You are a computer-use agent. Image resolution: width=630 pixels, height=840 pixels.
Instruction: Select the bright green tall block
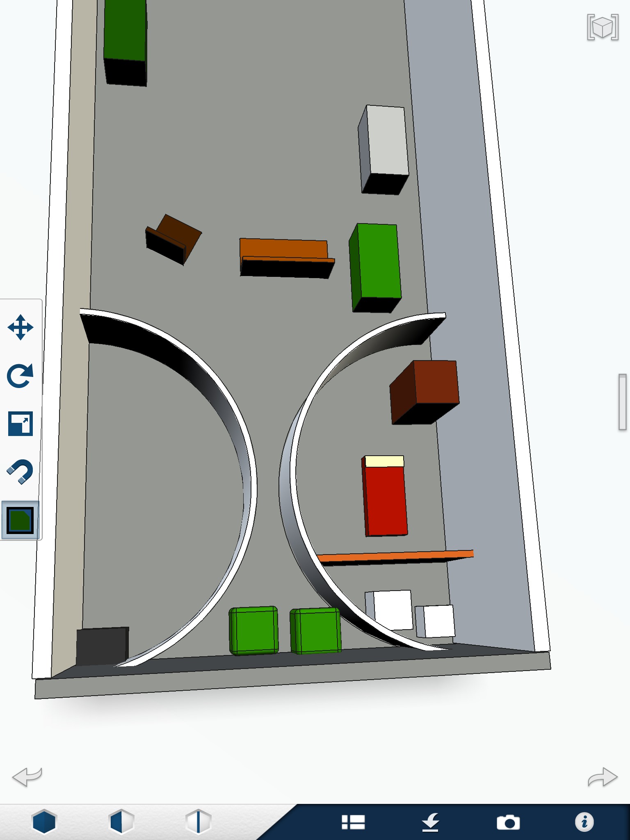click(x=375, y=268)
